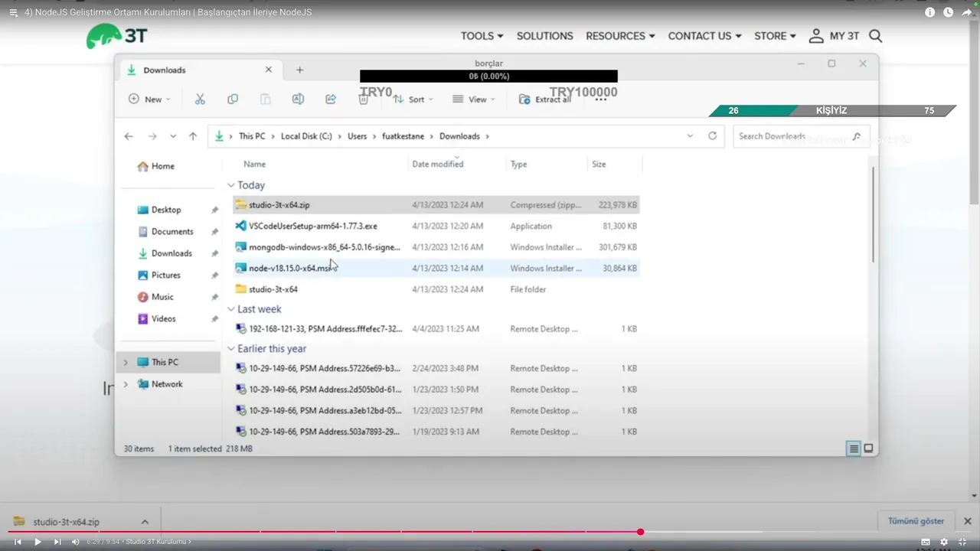Image resolution: width=980 pixels, height=551 pixels.
Task: Click the Rename icon in Explorer toolbar
Action: [298, 99]
